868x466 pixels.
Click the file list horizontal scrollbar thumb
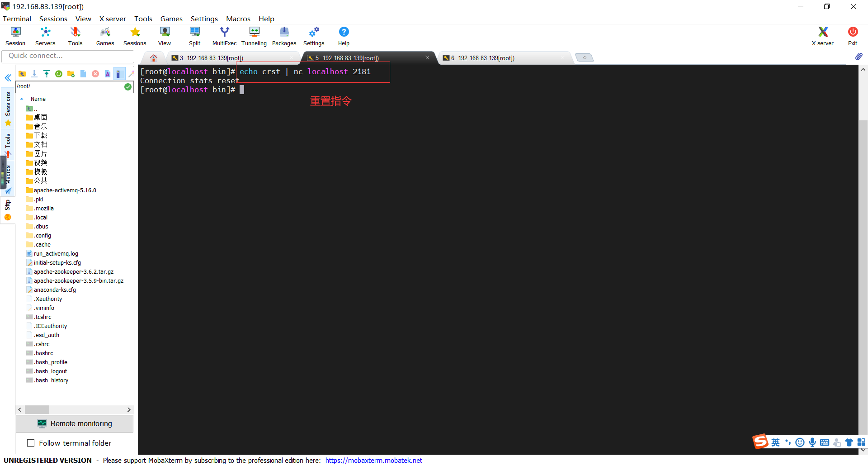pyautogui.click(x=37, y=409)
